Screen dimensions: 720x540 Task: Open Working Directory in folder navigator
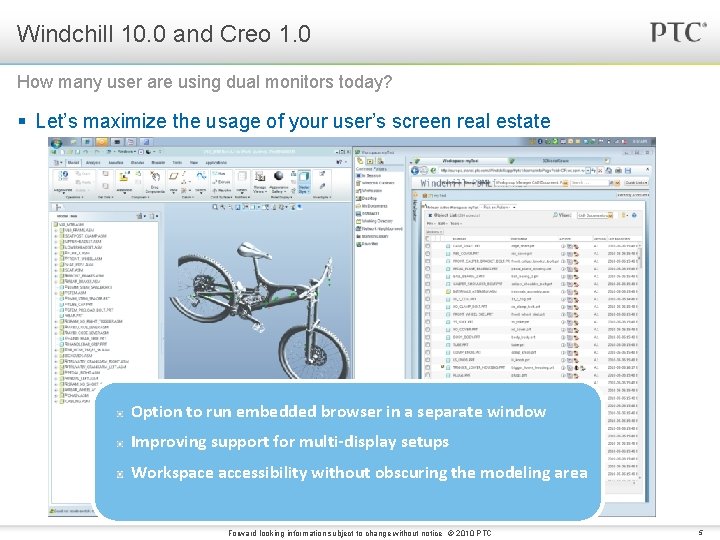pyautogui.click(x=375, y=221)
